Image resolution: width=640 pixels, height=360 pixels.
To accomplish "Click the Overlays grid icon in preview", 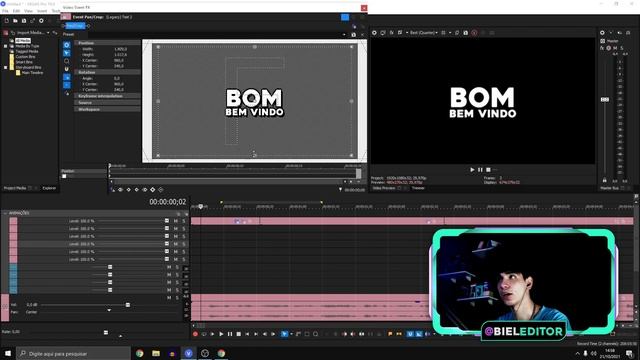I will [x=444, y=33].
